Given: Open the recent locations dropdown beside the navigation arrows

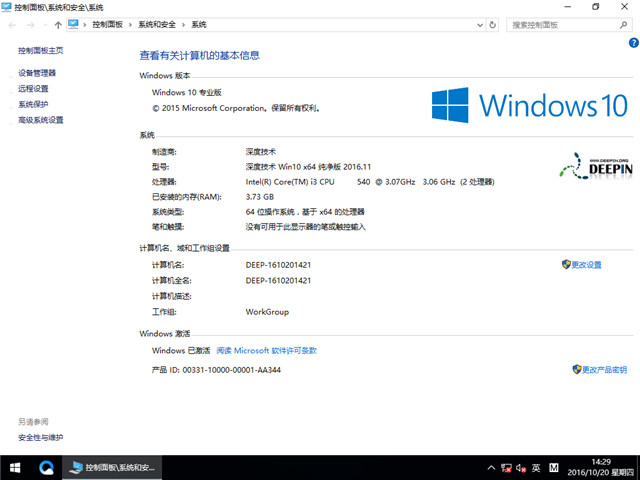Looking at the screenshot, I should point(44,24).
